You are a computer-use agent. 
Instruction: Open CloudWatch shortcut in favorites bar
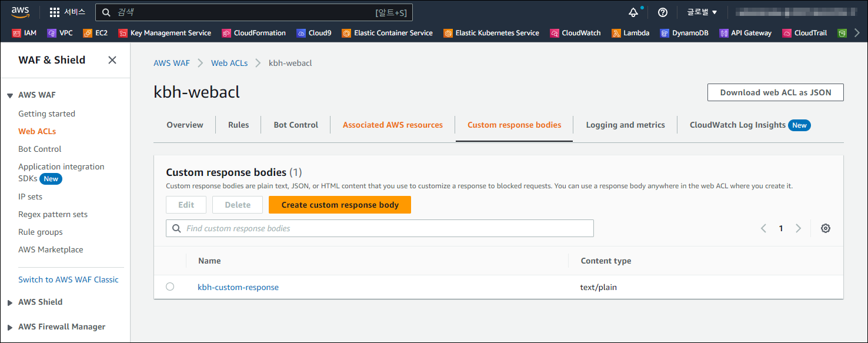575,33
